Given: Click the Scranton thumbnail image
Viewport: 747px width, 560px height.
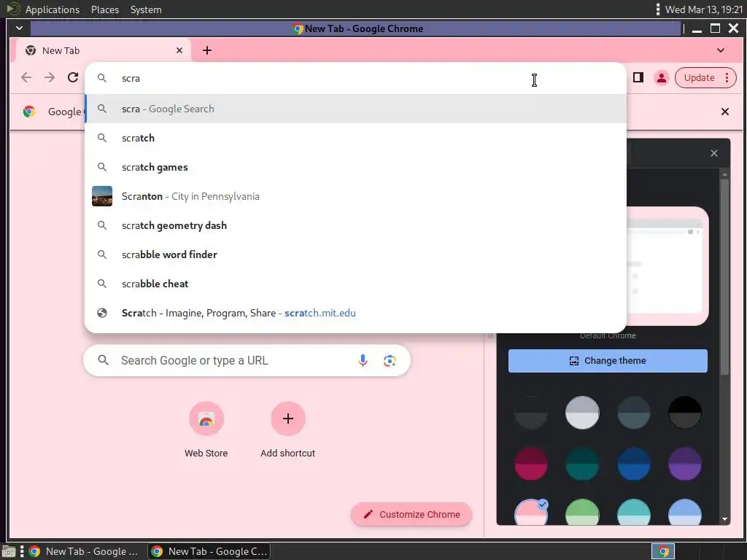Looking at the screenshot, I should point(102,196).
